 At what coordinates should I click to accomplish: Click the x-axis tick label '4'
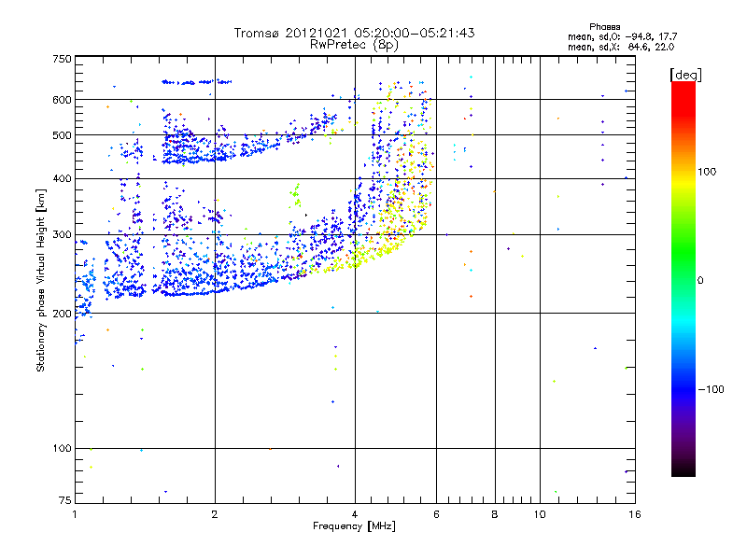click(x=355, y=514)
